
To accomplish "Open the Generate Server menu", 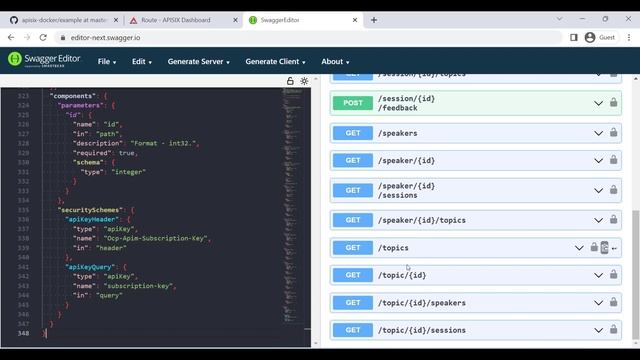I will 198,62.
